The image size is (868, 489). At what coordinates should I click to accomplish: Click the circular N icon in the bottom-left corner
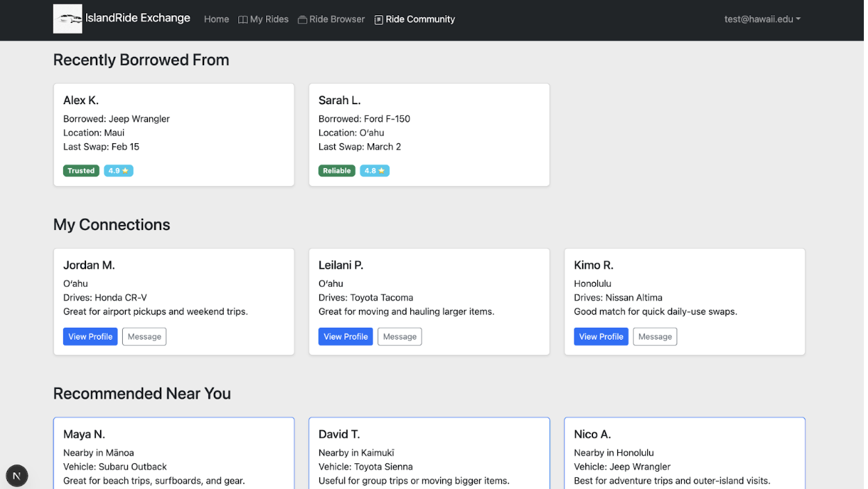coord(17,475)
